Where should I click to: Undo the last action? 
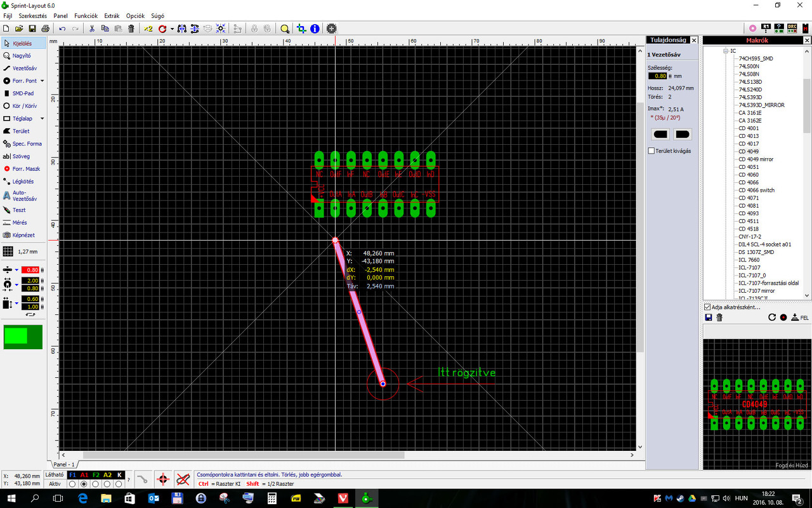coord(62,29)
